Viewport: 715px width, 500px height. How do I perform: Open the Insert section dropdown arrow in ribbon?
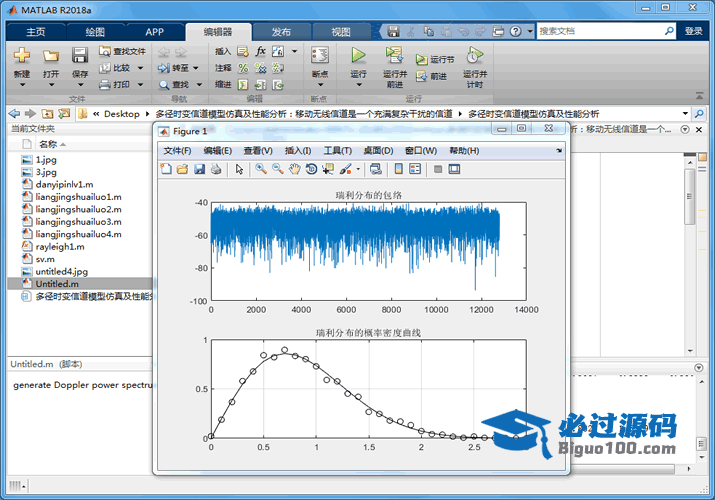(x=295, y=51)
